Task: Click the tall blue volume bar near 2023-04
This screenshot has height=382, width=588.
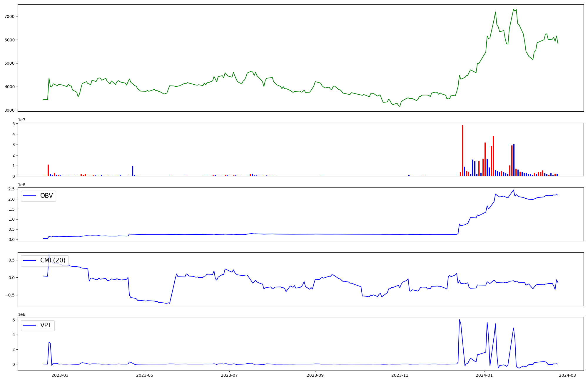Action: coord(133,171)
